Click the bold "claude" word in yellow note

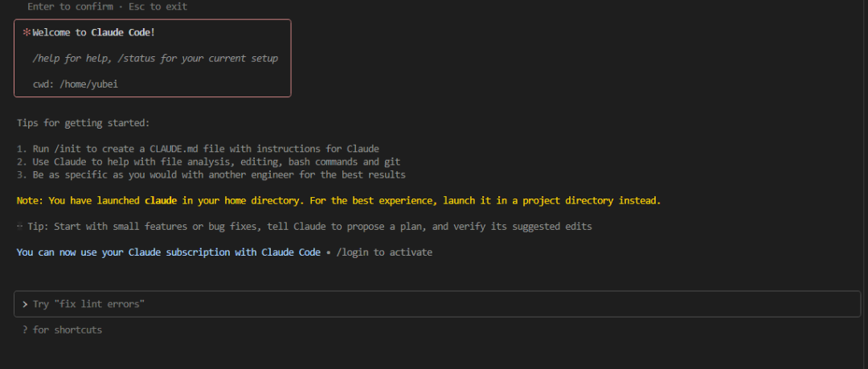tap(160, 200)
